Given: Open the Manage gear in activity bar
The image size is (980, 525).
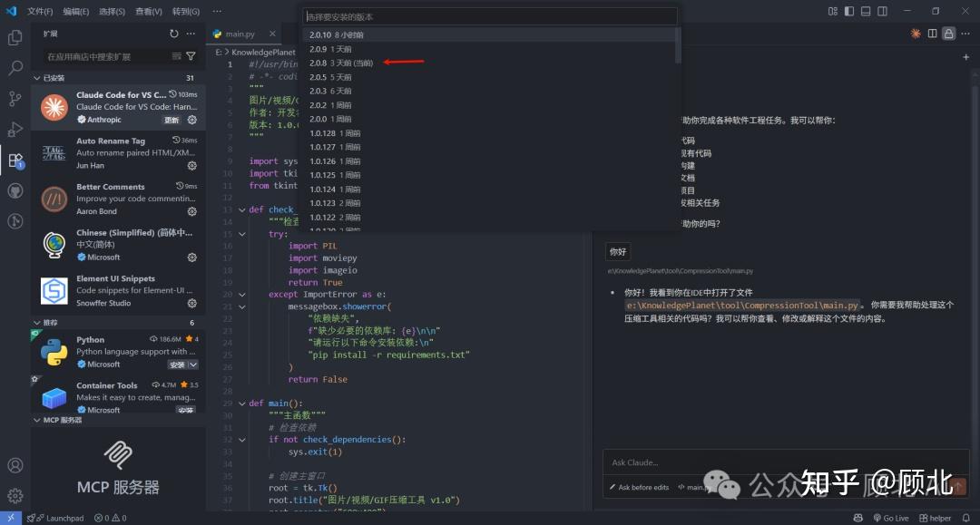Looking at the screenshot, I should [x=15, y=496].
